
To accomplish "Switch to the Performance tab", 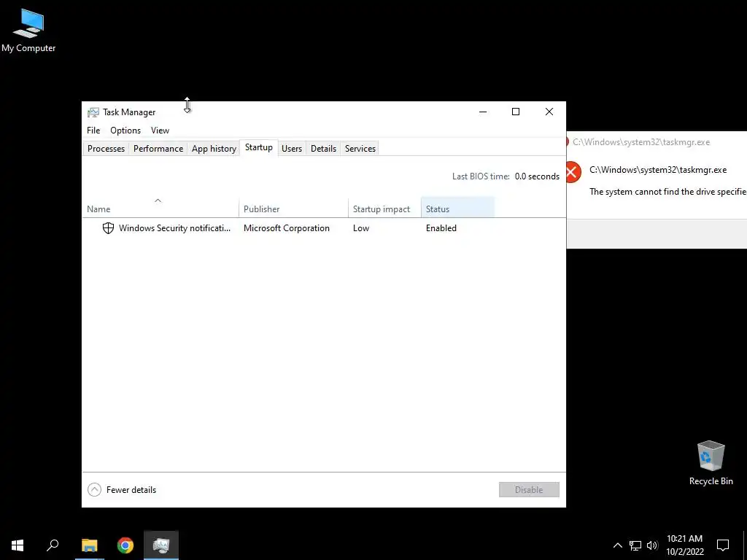I will pos(158,149).
